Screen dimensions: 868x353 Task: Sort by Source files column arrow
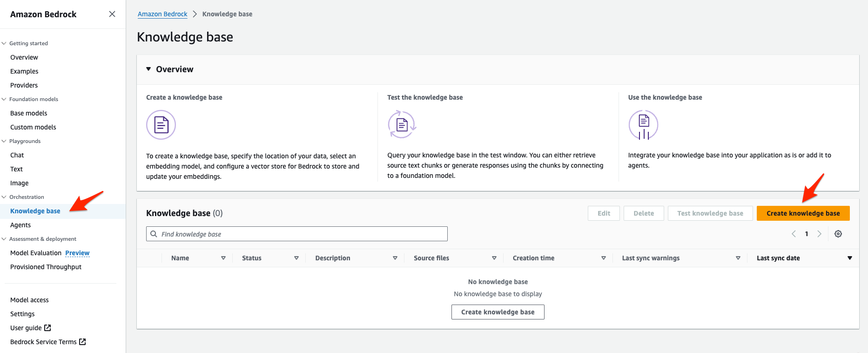click(494, 258)
